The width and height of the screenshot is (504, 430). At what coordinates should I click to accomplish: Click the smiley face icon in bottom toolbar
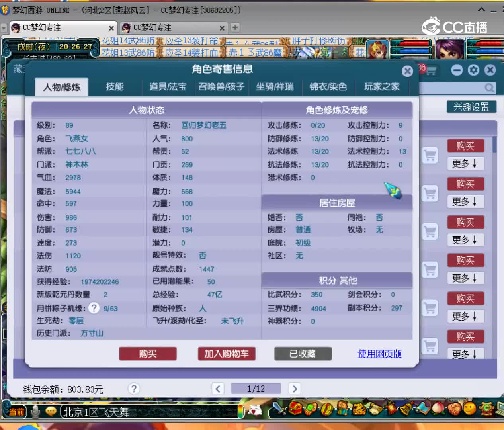470,408
